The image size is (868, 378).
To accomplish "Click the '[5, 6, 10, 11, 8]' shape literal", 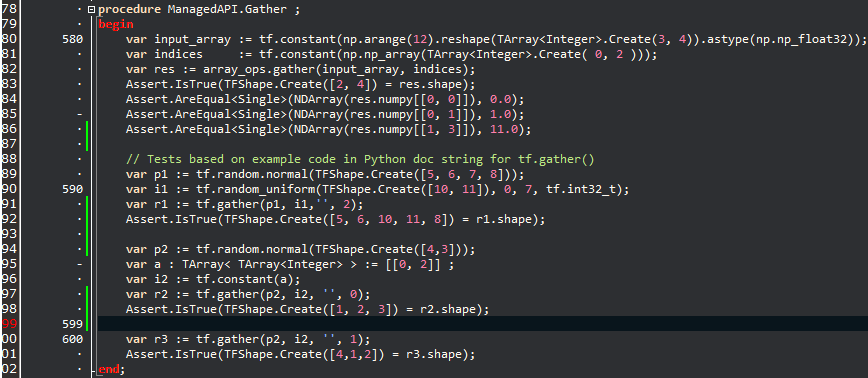I will [392, 220].
